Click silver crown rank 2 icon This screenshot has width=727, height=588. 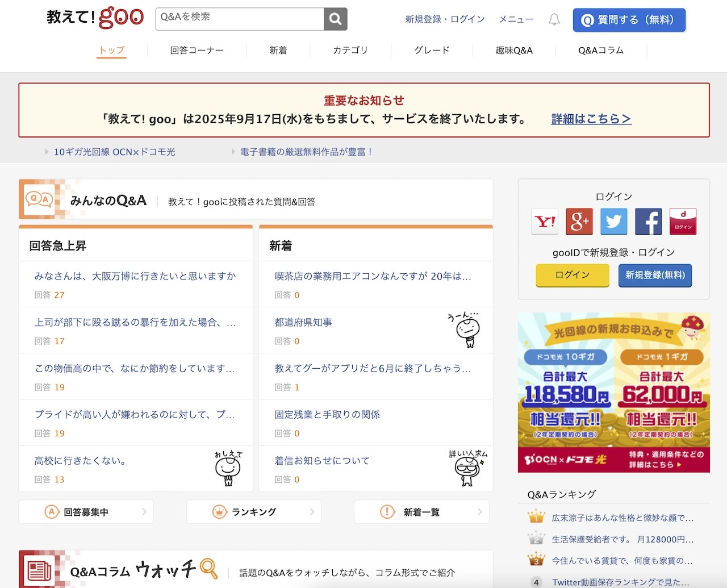536,539
